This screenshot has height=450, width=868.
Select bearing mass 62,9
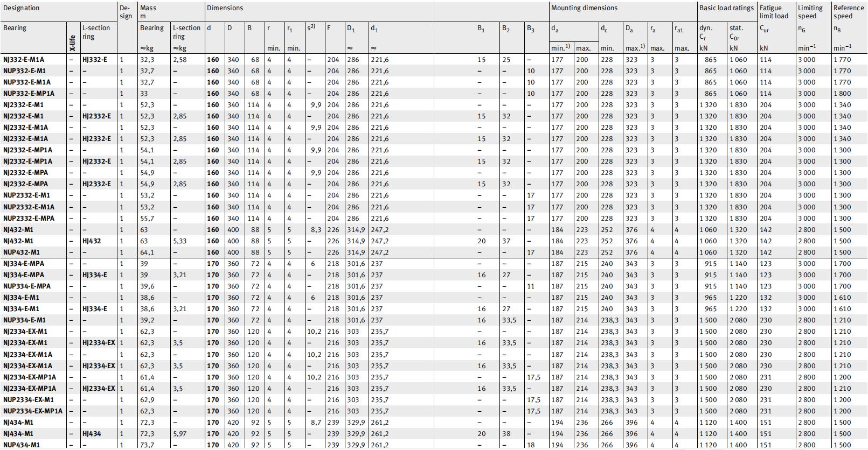[x=147, y=400]
